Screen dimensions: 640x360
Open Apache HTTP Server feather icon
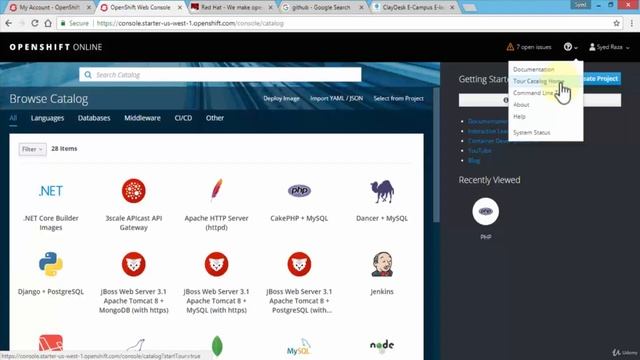(x=216, y=190)
